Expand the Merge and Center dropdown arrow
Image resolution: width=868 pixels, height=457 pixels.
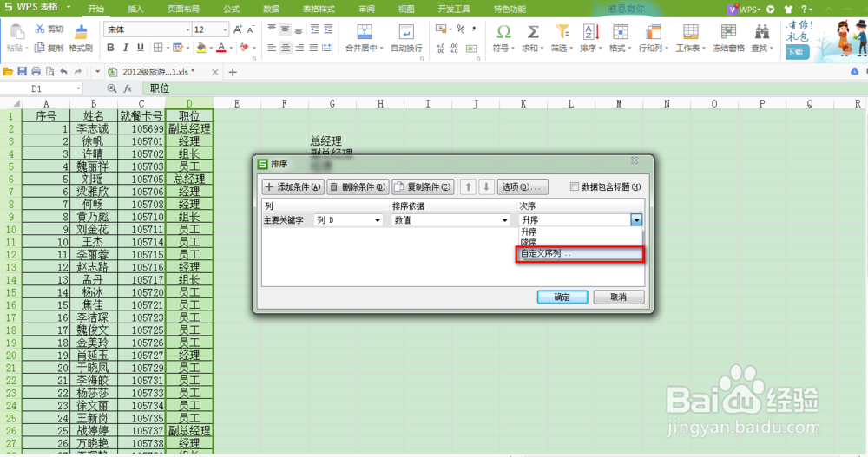pyautogui.click(x=381, y=49)
